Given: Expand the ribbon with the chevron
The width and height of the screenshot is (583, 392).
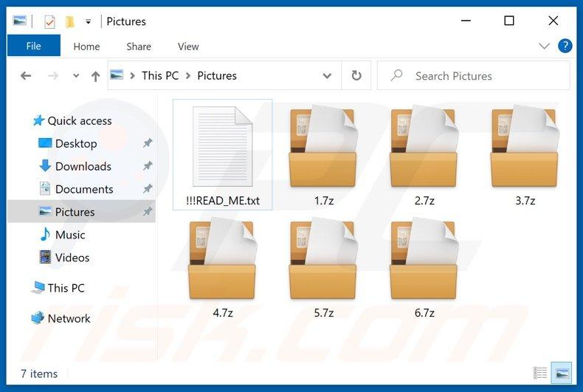Looking at the screenshot, I should coord(544,46).
